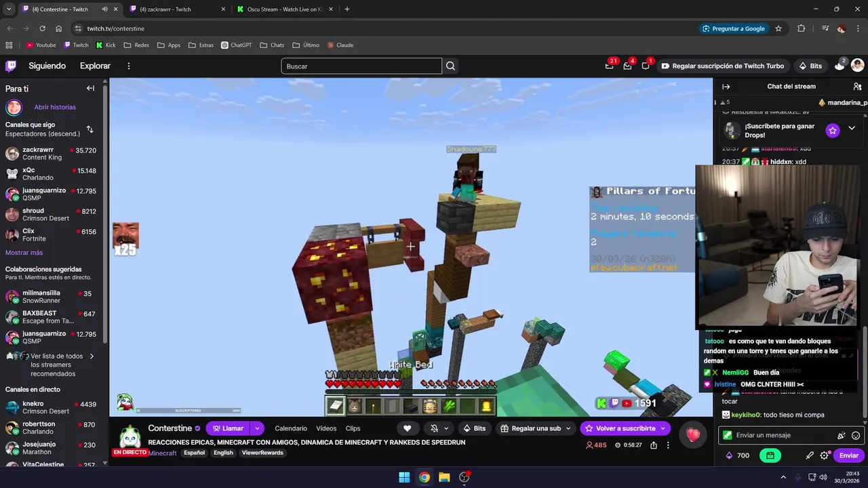Open the chat community users icon

pyautogui.click(x=857, y=87)
